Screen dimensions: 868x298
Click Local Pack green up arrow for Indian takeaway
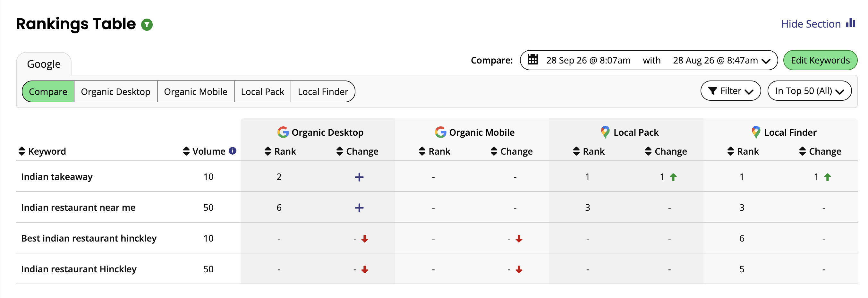673,177
